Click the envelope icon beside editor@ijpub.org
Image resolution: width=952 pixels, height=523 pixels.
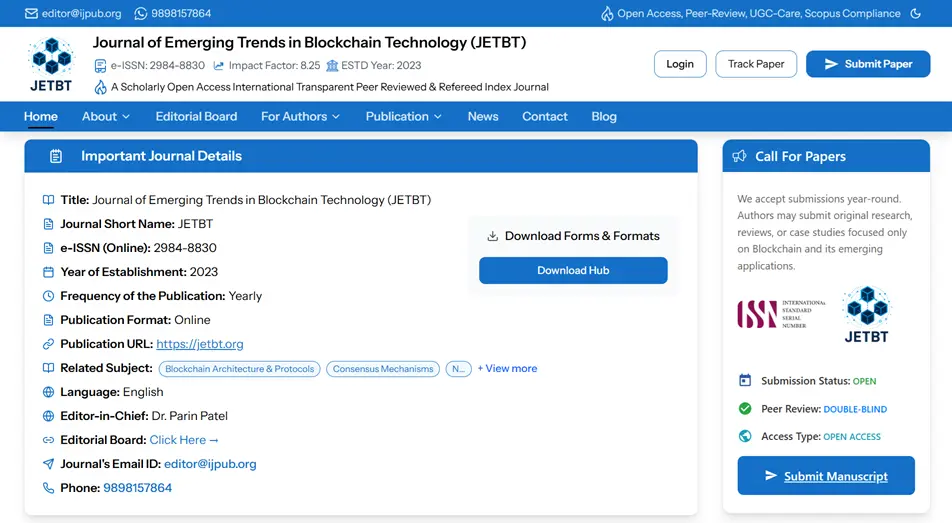(31, 14)
